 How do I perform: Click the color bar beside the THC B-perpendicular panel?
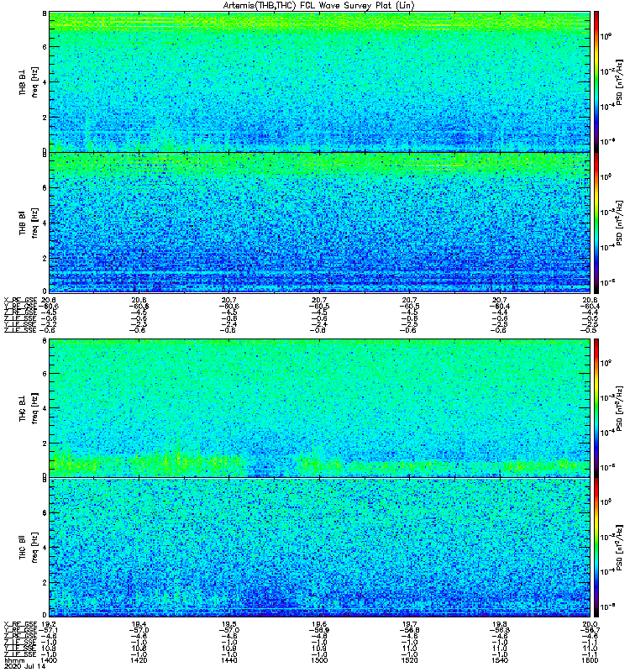[x=596, y=408]
